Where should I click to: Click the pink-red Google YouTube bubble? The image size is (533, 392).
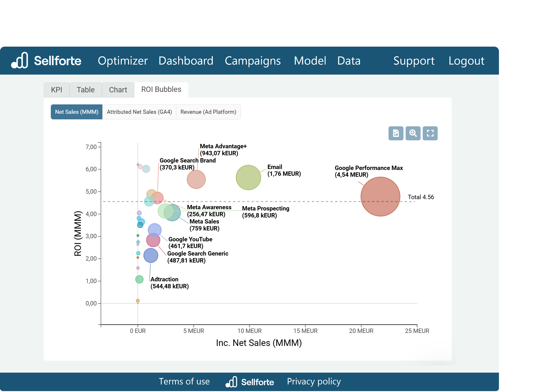(x=153, y=240)
